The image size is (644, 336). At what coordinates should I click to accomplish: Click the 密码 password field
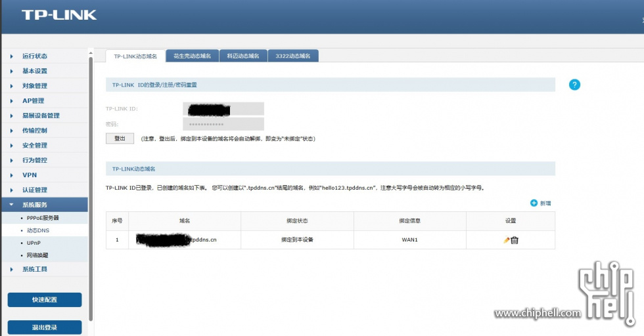[x=223, y=124]
